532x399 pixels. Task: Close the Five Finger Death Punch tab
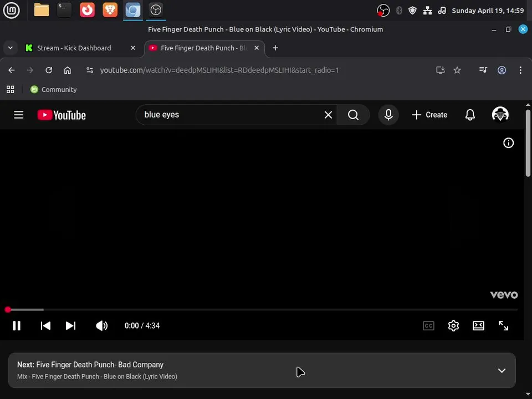[257, 48]
